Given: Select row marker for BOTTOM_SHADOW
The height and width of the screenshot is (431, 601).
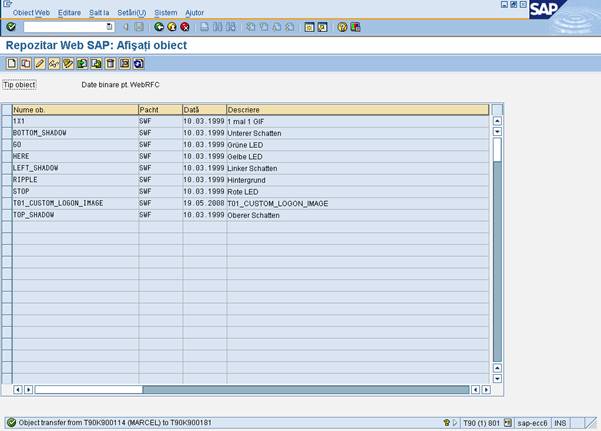Looking at the screenshot, I should coord(7,133).
